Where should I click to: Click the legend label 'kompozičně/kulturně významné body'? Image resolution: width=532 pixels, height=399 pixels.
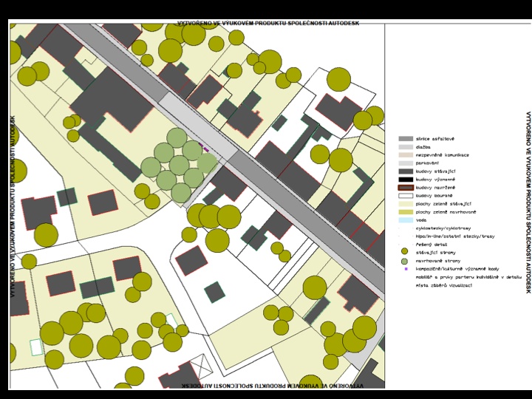(x=457, y=269)
